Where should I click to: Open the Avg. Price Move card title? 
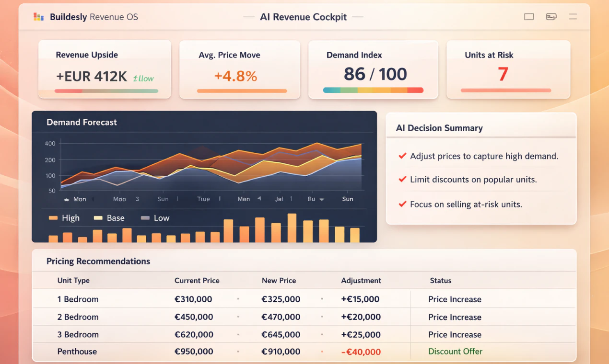(229, 55)
